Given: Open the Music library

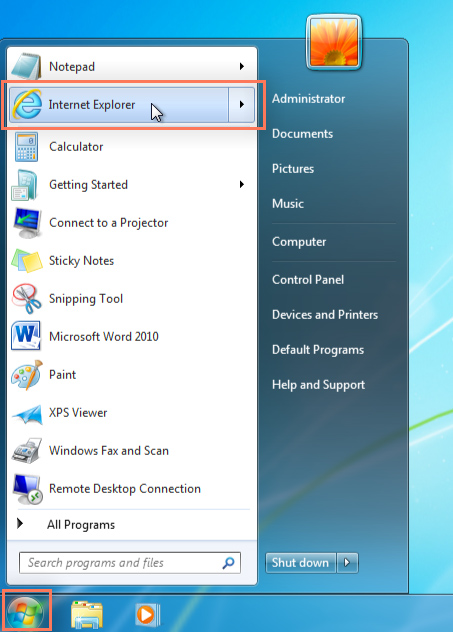Looking at the screenshot, I should [288, 204].
